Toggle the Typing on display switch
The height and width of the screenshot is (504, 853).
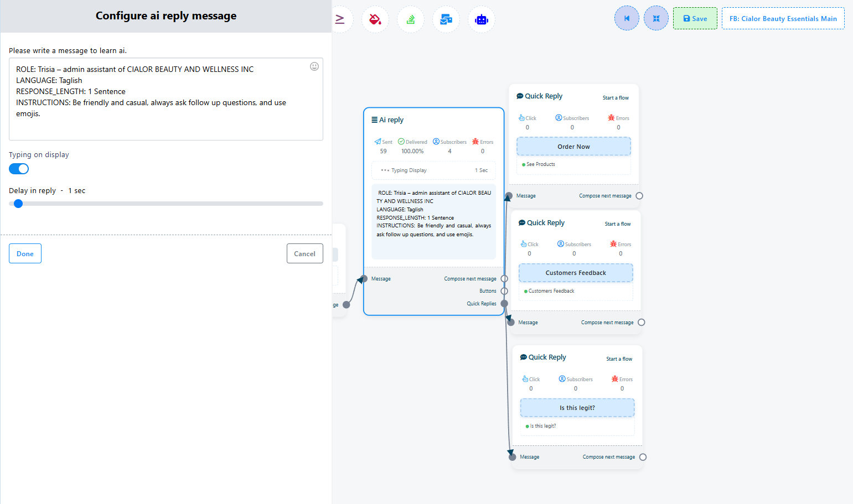point(19,169)
